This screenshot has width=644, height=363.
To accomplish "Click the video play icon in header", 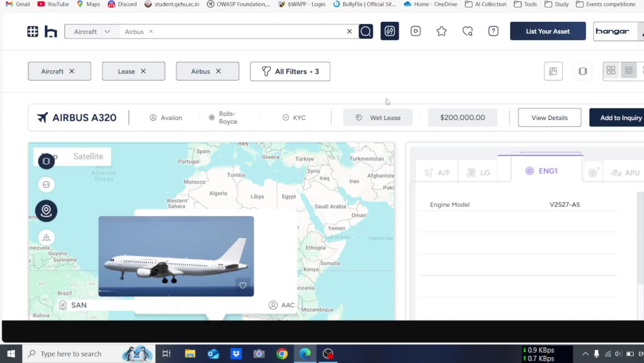I will (415, 31).
